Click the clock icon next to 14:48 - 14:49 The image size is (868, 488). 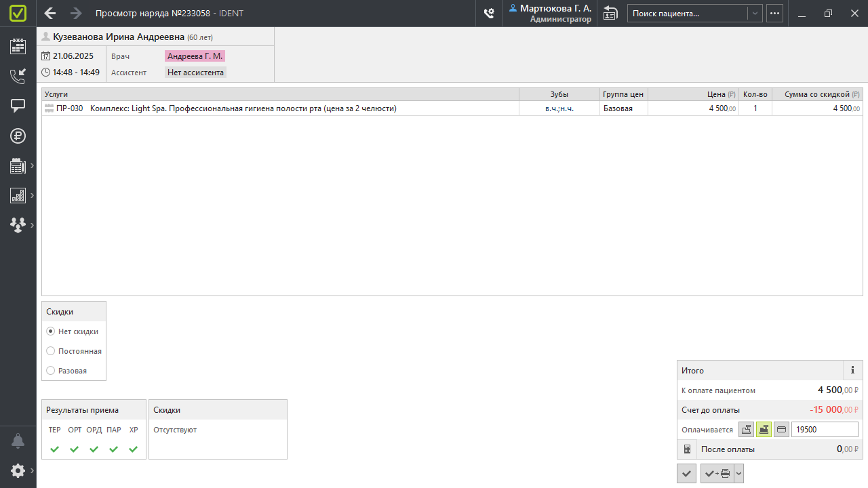46,72
